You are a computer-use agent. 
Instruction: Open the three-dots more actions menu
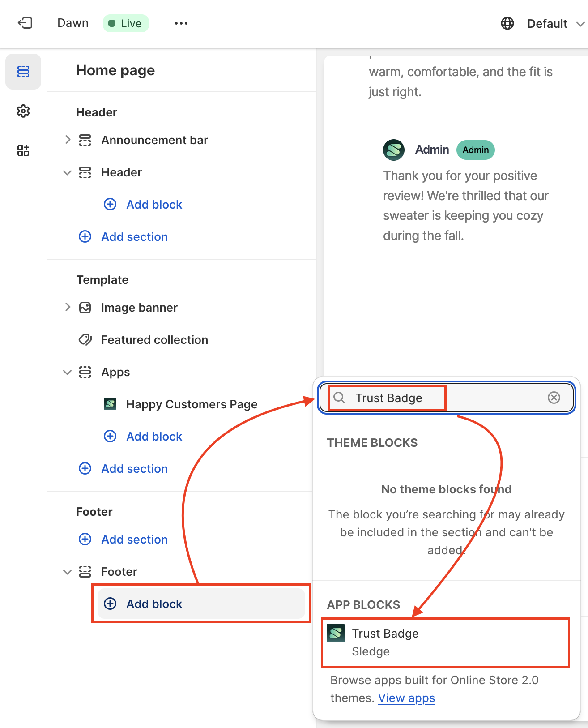181,23
